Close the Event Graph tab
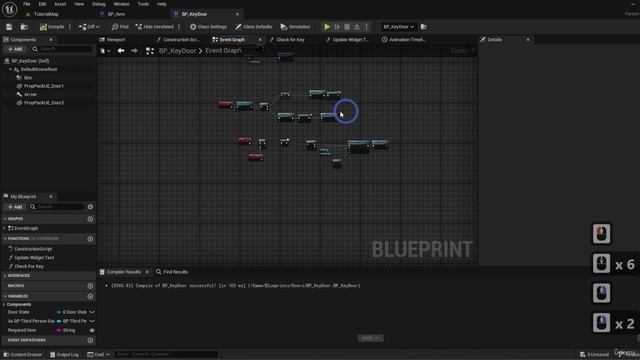Image resolution: width=640 pixels, height=360 pixels. [260, 40]
